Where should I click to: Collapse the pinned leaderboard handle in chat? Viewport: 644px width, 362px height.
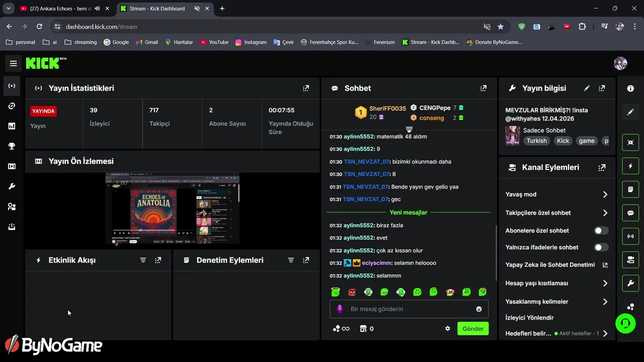pyautogui.click(x=409, y=130)
